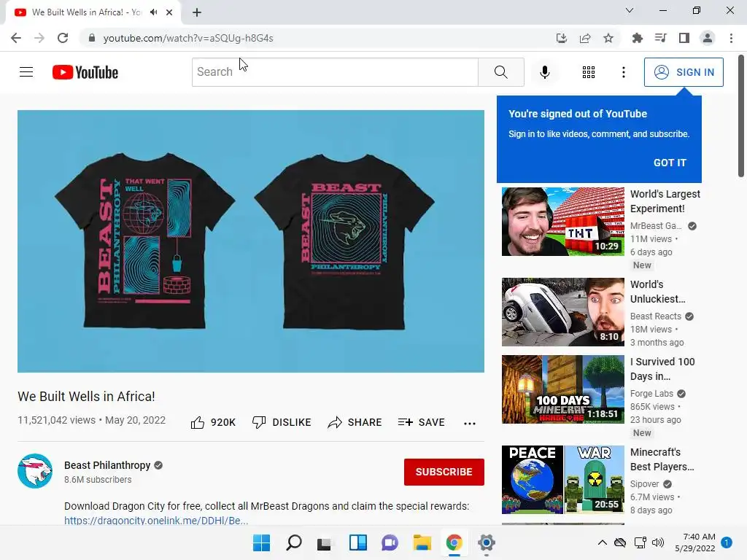The image size is (747, 560).
Task: Open the Chrome three-dot menu
Action: pos(731,38)
